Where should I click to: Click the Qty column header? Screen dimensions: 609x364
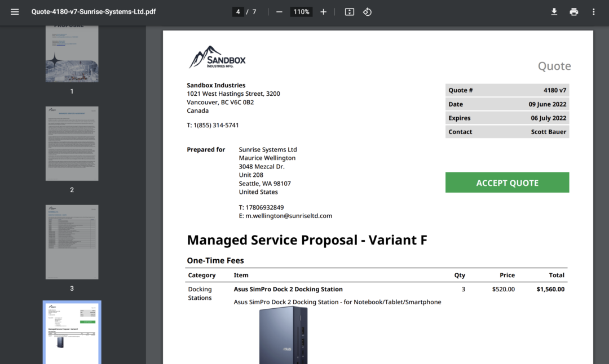click(460, 275)
